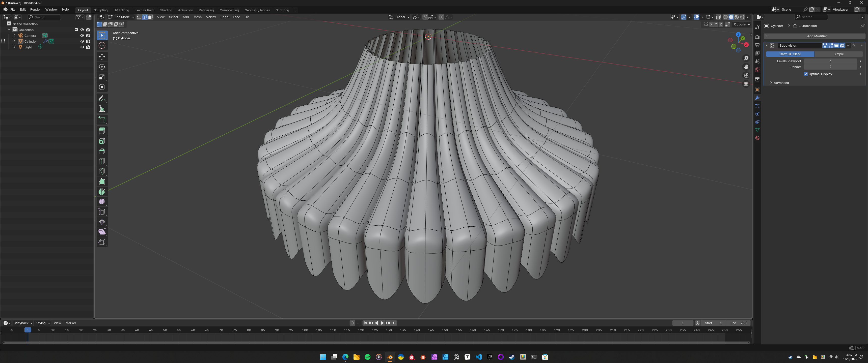Viewport: 868px width, 363px height.
Task: Select the Move tool in toolbar
Action: (x=102, y=56)
